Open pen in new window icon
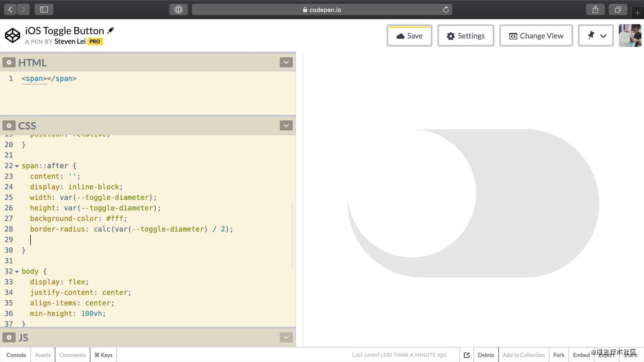Screen dimensions: 644x362 point(467,355)
